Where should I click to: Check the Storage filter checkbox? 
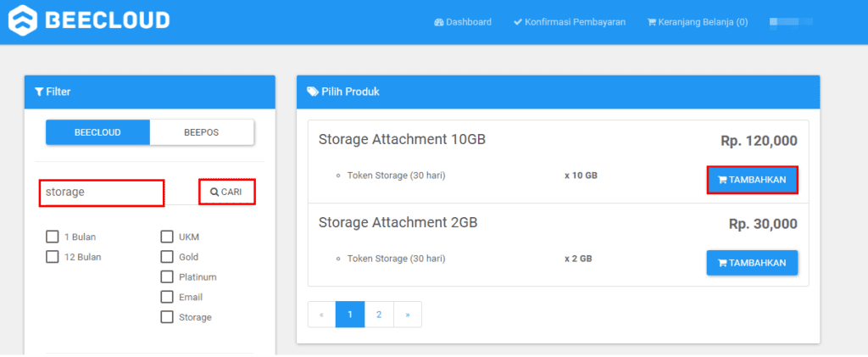coord(167,317)
